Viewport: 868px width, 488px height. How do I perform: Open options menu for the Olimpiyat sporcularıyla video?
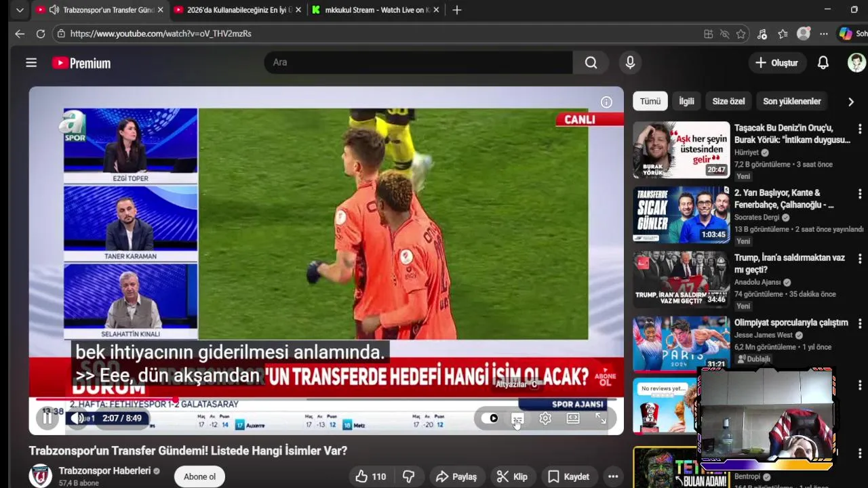860,324
